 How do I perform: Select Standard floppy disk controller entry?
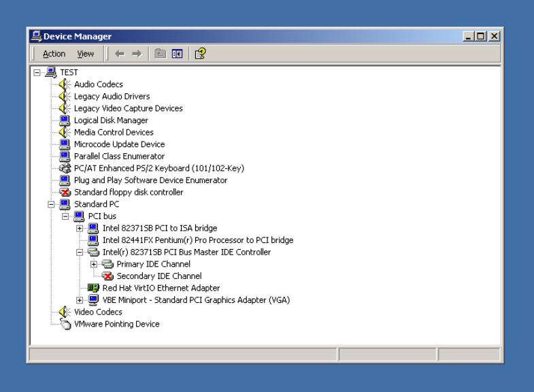tap(129, 192)
